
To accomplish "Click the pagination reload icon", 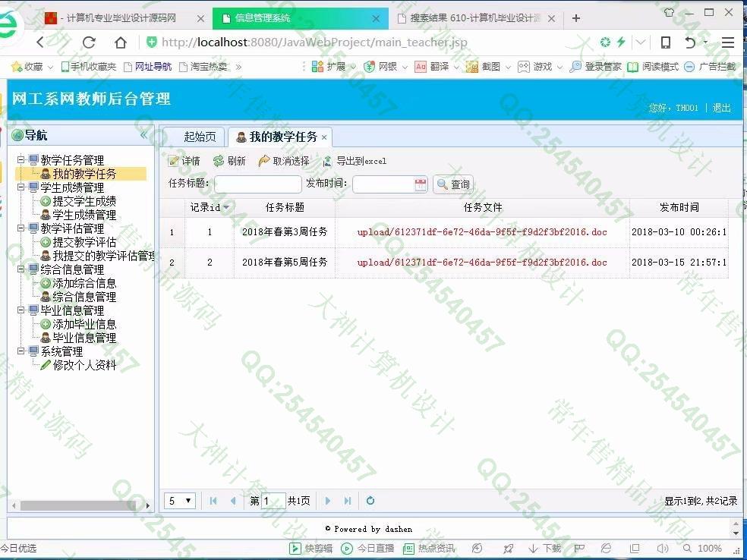I will click(370, 501).
